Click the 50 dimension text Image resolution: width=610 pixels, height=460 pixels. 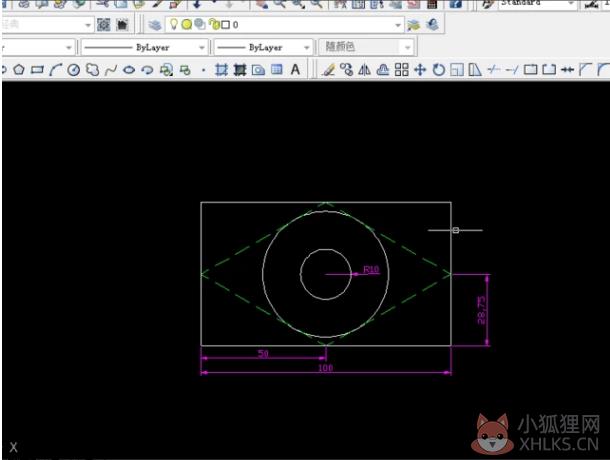click(x=263, y=353)
